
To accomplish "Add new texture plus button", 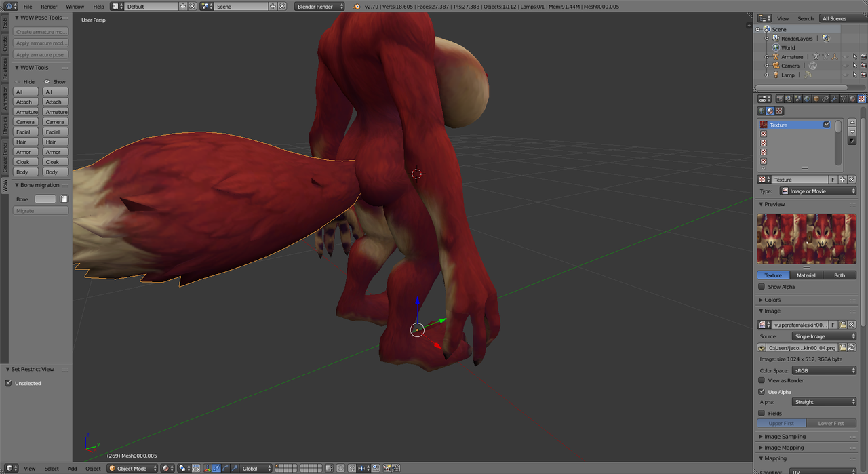I will [x=842, y=180].
